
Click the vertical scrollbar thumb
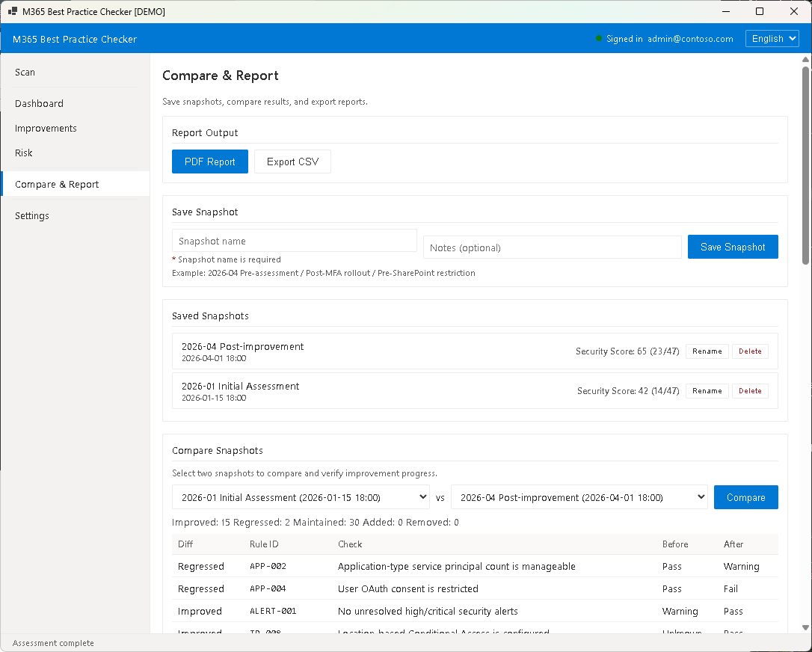point(805,164)
